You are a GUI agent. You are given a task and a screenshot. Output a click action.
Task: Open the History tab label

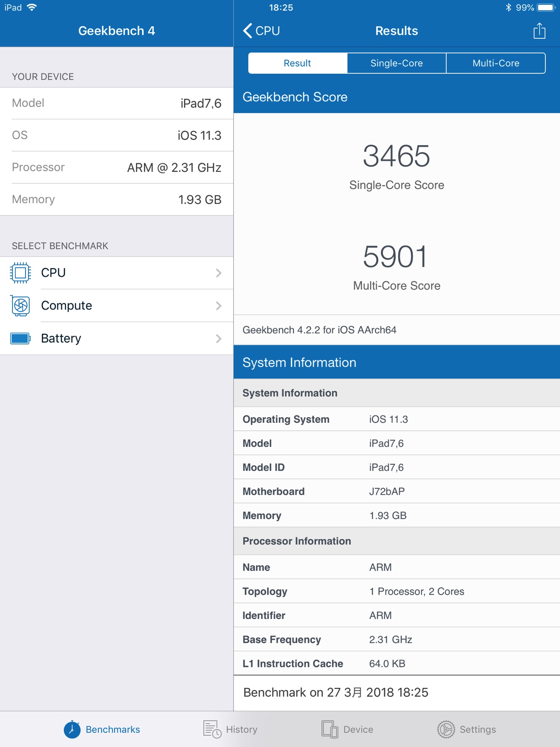coord(242,729)
